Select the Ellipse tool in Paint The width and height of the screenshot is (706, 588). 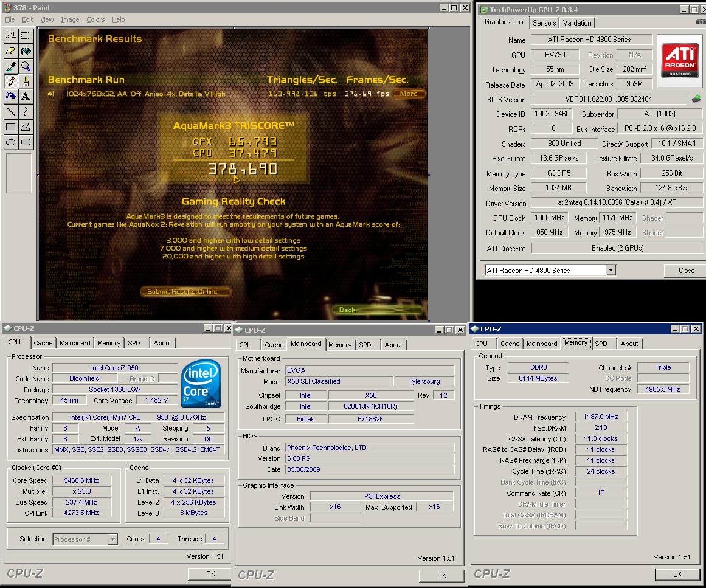[x=11, y=142]
